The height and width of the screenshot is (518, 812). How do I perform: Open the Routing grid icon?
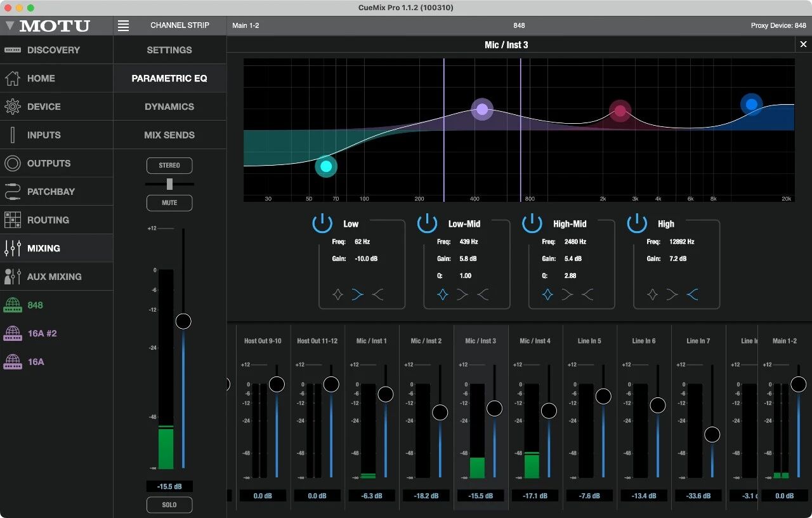[x=13, y=220]
